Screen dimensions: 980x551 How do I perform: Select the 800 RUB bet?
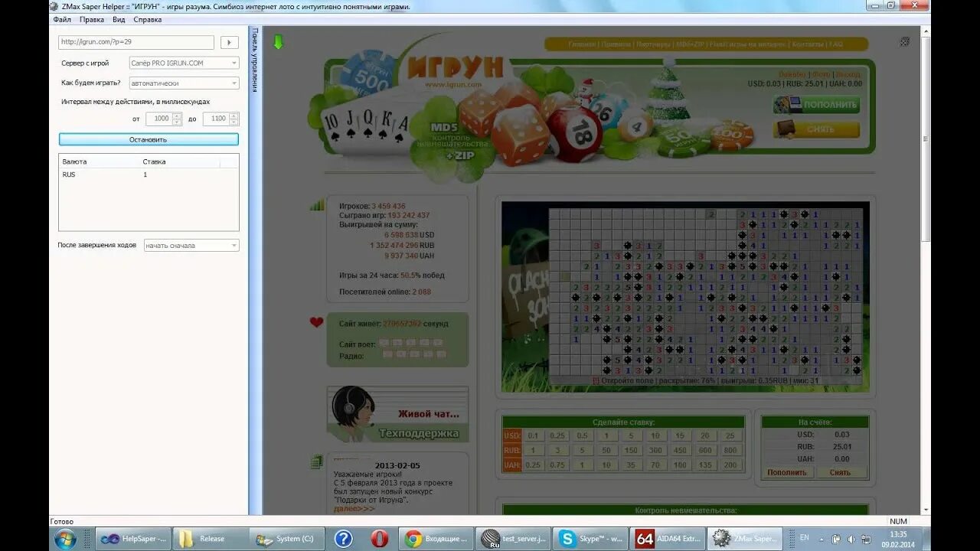(730, 450)
